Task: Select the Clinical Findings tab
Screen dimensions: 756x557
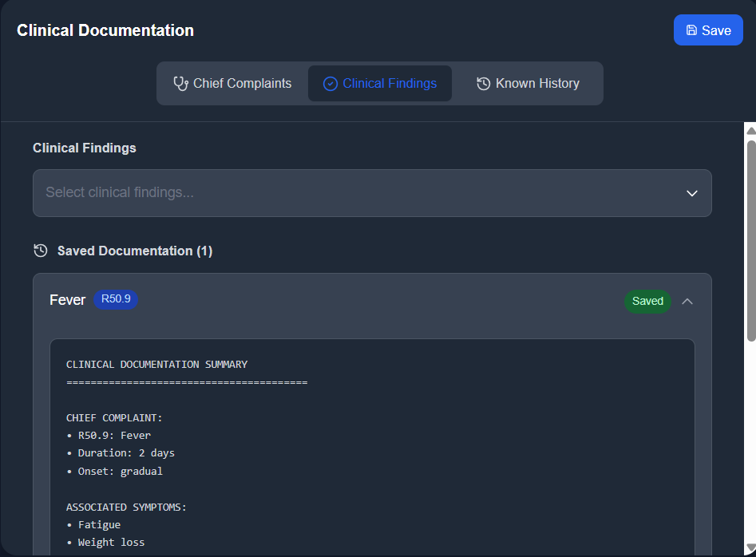Action: pyautogui.click(x=380, y=83)
